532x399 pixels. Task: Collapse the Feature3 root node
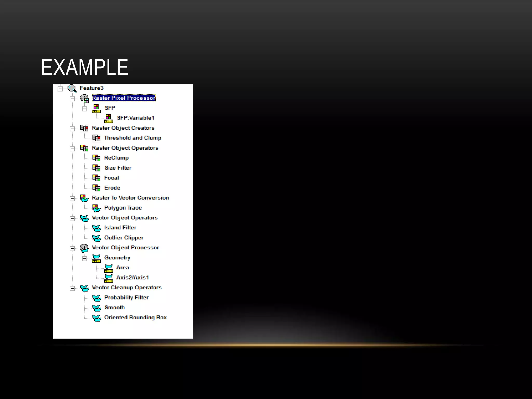pos(60,89)
